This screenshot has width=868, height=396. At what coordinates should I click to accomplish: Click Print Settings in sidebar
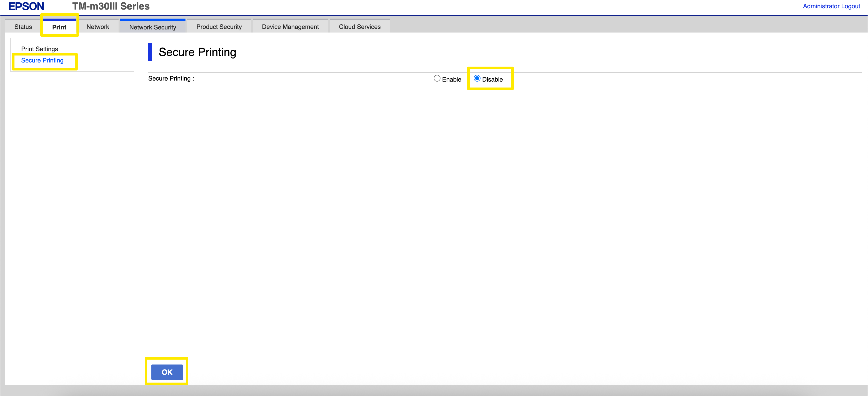click(40, 49)
